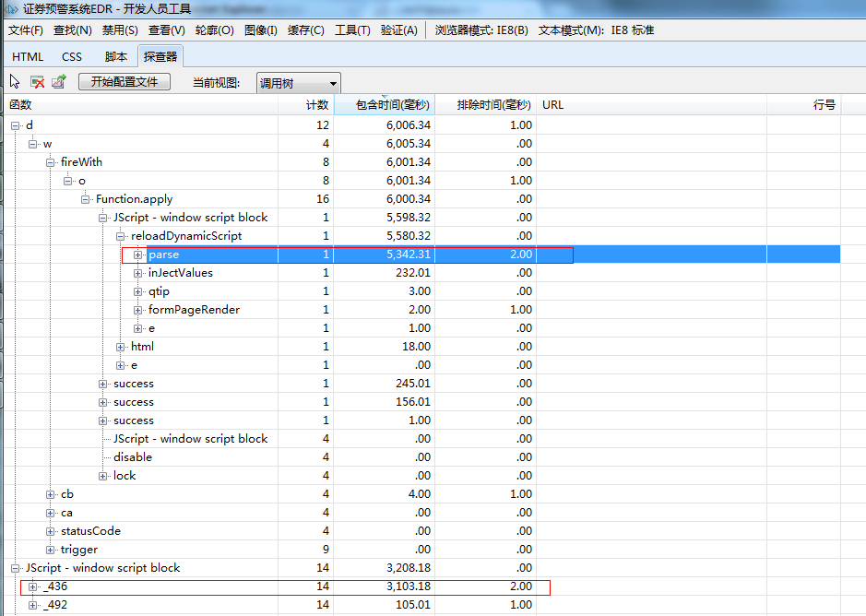Collapse the Function.apply node
The image size is (866, 616).
tap(85, 199)
